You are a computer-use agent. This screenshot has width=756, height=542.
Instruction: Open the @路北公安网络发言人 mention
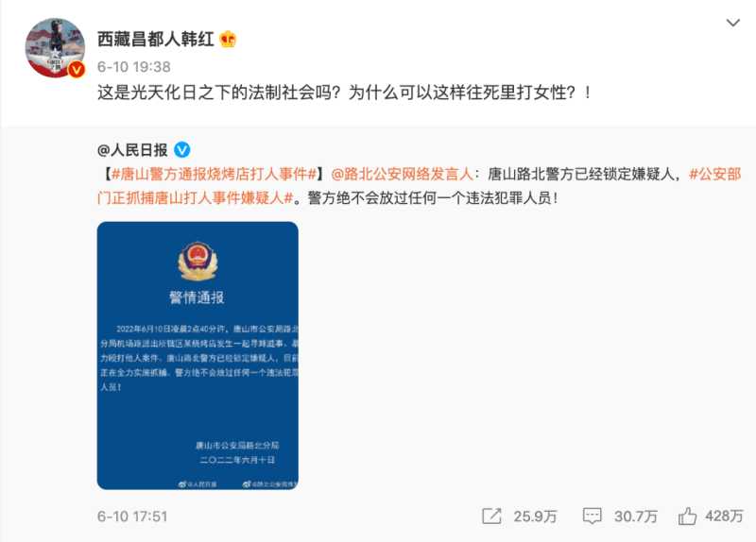click(403, 174)
